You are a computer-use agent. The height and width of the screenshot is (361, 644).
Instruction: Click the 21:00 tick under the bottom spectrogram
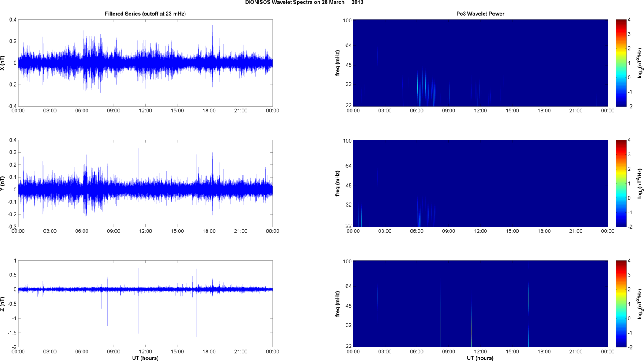click(576, 352)
